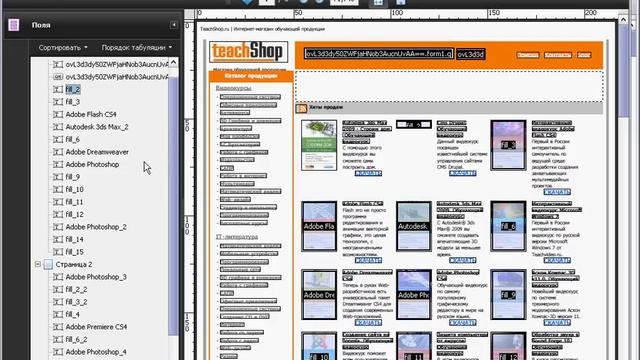
Task: Select the form1.q text field in the orange header
Action: 378,54
